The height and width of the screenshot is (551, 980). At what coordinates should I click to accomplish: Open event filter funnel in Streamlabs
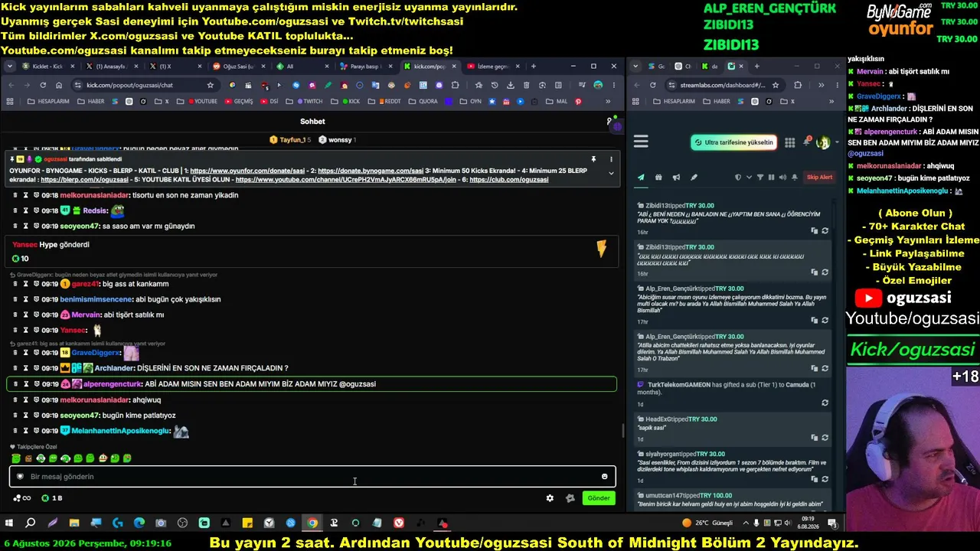(x=760, y=178)
